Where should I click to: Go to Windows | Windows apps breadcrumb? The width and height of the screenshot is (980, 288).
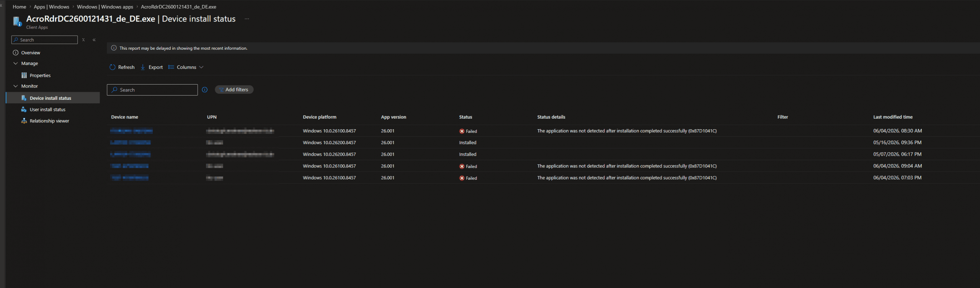click(105, 7)
